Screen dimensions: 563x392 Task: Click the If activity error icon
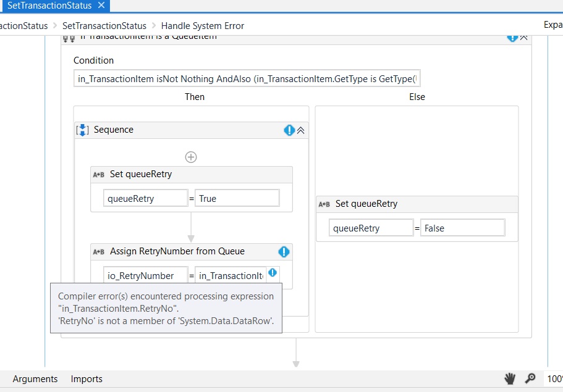(x=512, y=37)
